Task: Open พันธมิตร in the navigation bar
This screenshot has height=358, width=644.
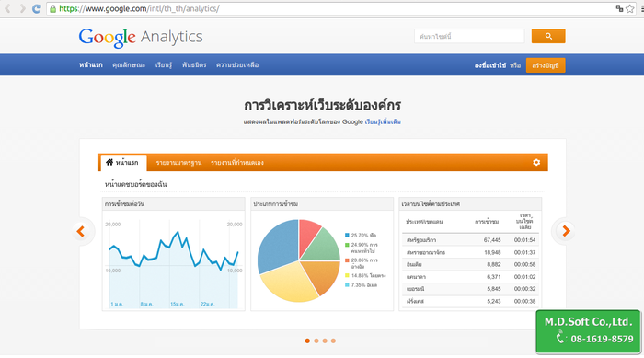Action: [x=194, y=65]
